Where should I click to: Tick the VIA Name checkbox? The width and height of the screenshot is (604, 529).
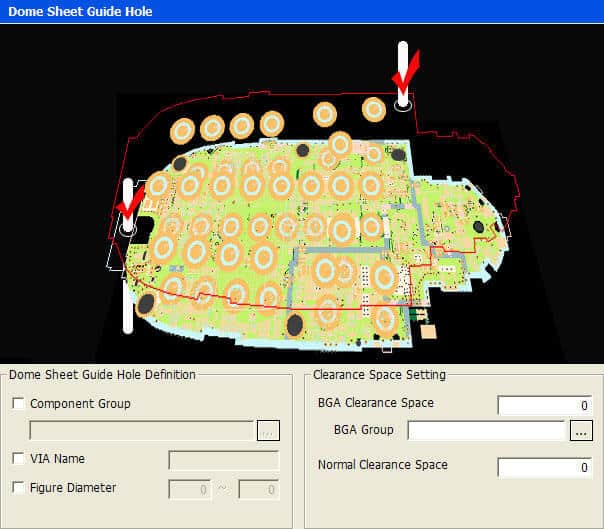coord(18,458)
